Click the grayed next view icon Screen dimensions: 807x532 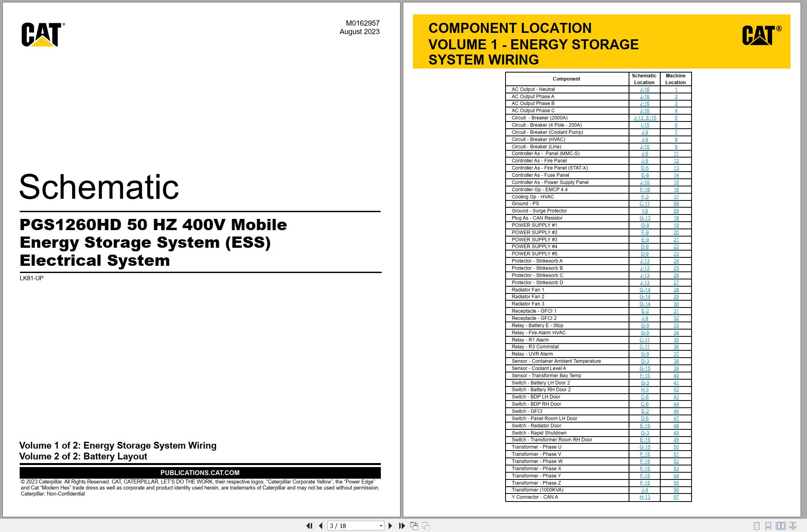(426, 526)
